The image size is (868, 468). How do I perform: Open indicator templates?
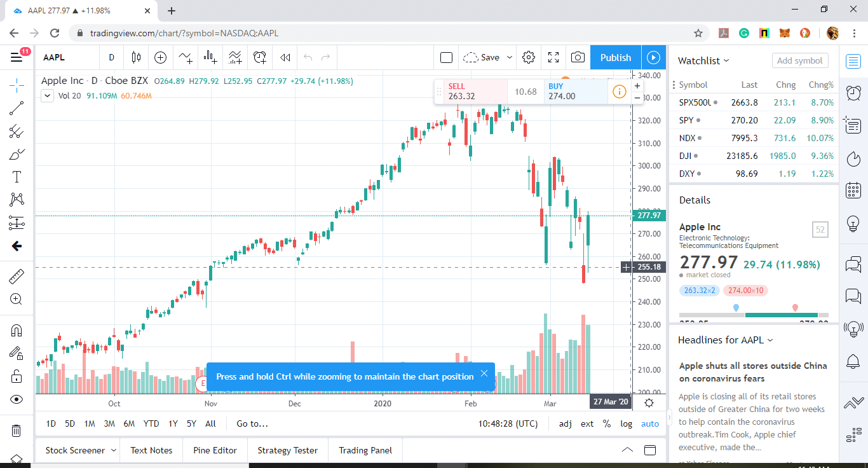tap(235, 57)
